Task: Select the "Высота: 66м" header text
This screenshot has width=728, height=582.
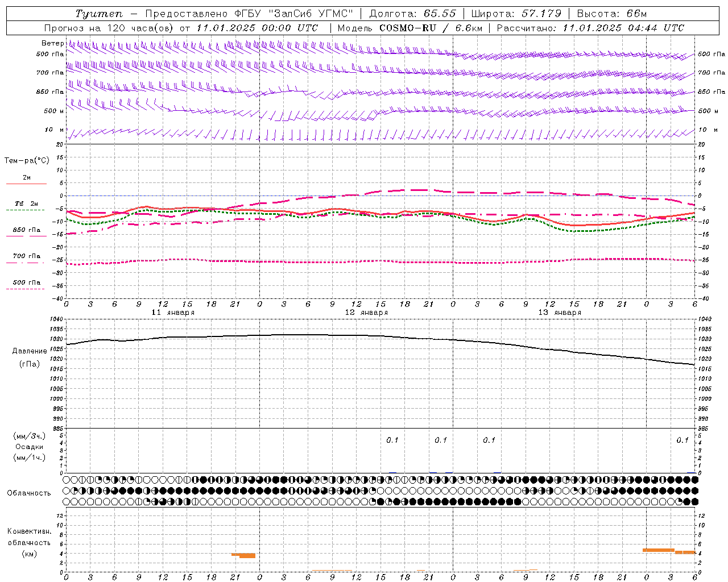Action: click(x=612, y=14)
